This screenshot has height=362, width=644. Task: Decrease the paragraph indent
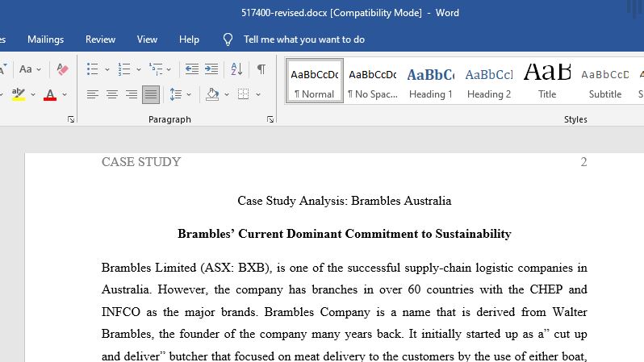point(192,69)
